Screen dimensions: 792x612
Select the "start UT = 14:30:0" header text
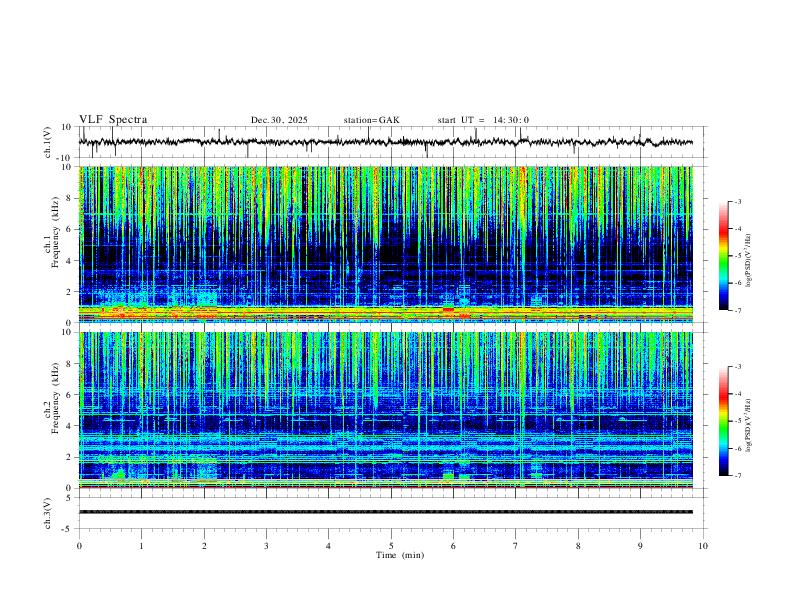(x=483, y=120)
